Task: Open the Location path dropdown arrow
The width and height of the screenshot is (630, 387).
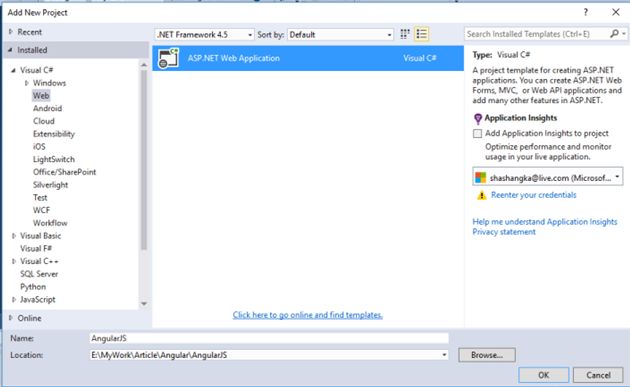Action: (x=444, y=355)
